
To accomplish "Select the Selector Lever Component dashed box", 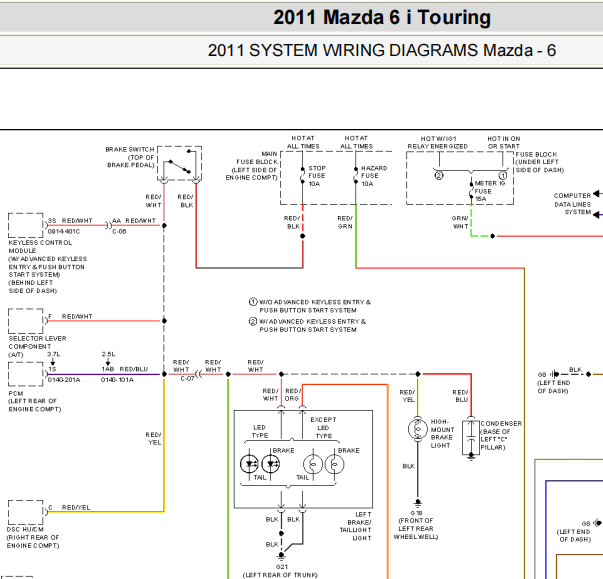I will 26,321.
